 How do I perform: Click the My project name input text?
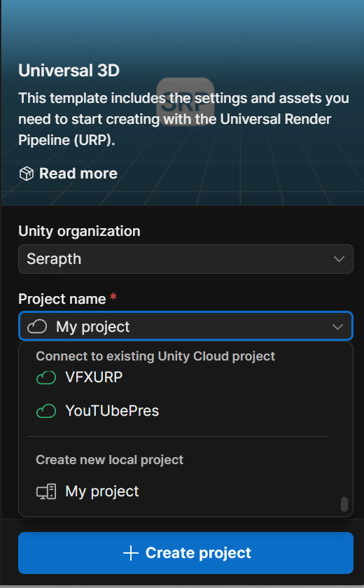(92, 327)
